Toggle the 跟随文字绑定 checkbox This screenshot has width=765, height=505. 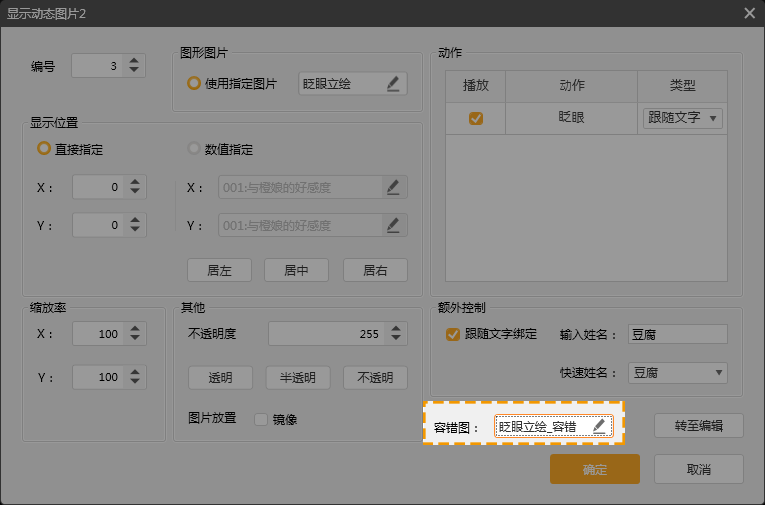click(x=453, y=334)
